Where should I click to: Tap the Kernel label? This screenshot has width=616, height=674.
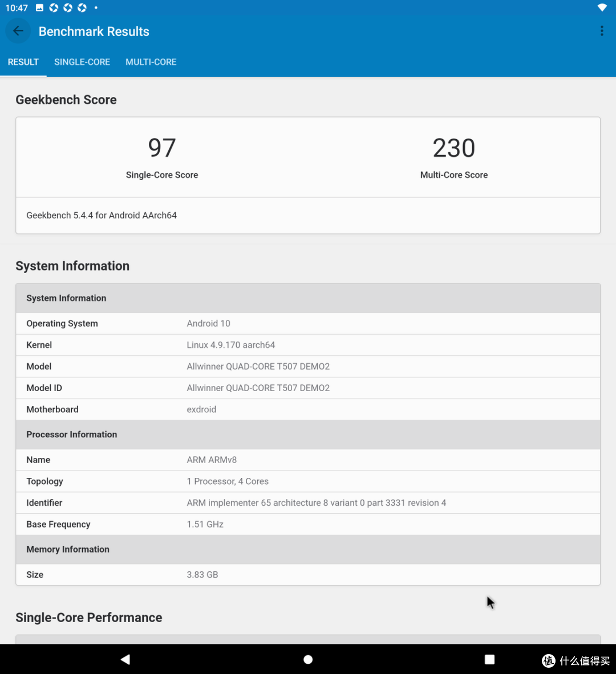pyautogui.click(x=39, y=345)
